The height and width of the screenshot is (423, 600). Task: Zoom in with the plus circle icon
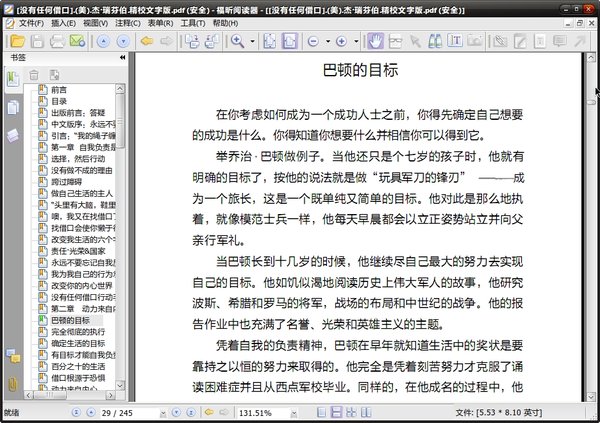point(341,41)
